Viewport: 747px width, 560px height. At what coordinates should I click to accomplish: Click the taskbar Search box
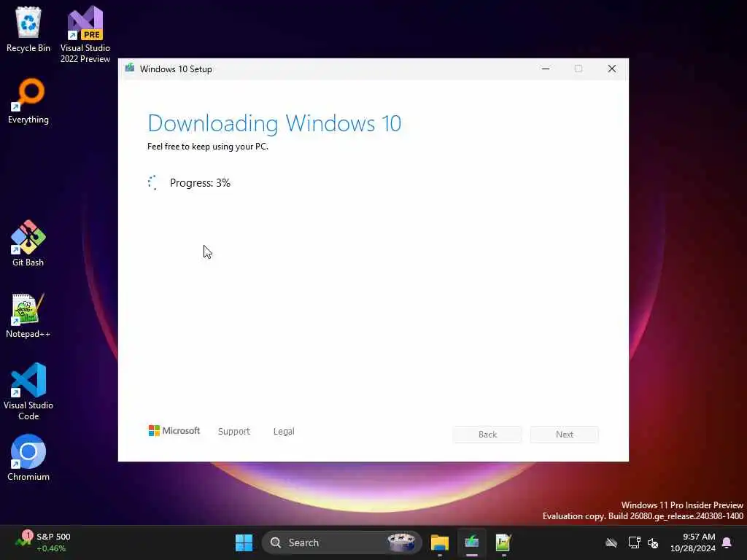tap(341, 542)
